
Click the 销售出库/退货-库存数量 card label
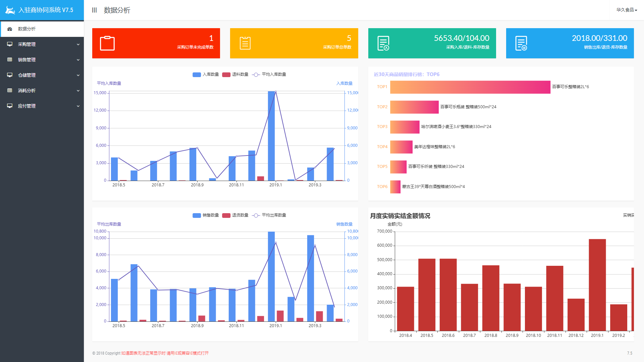click(605, 47)
